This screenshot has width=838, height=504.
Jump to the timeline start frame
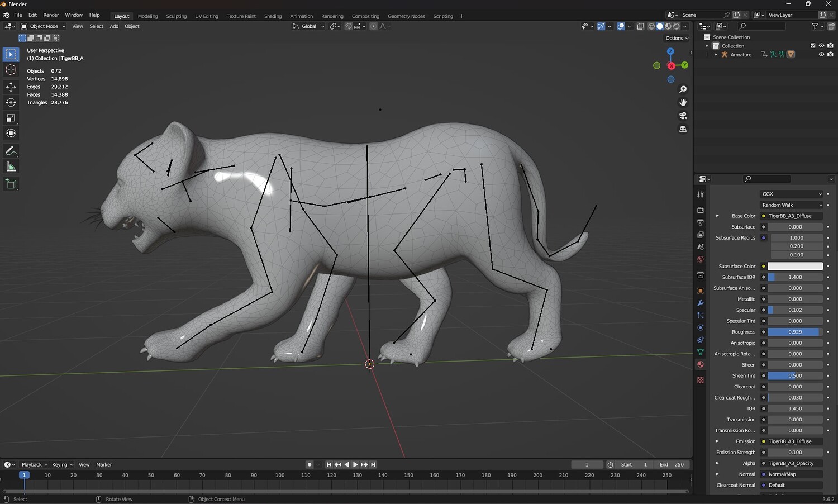click(x=328, y=464)
